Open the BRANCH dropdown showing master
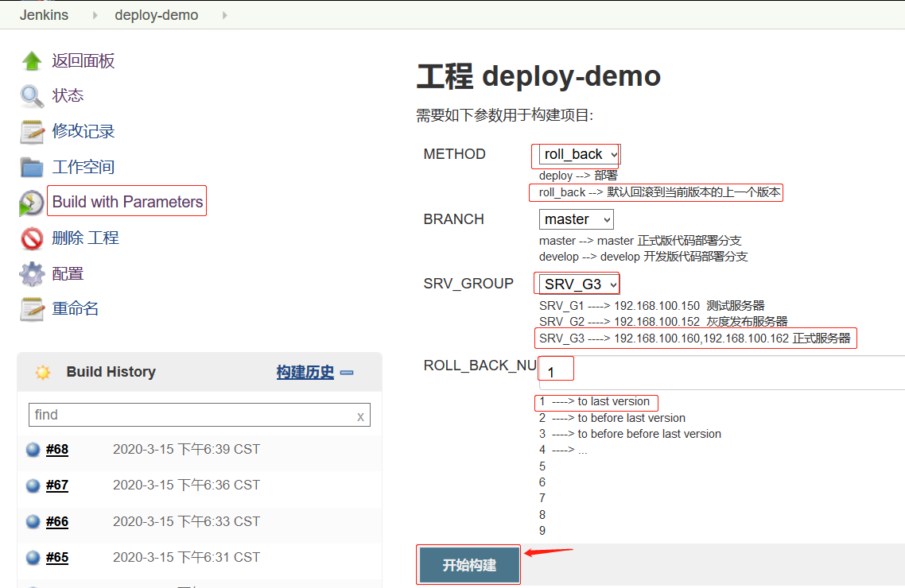The width and height of the screenshot is (905, 588). click(x=576, y=219)
